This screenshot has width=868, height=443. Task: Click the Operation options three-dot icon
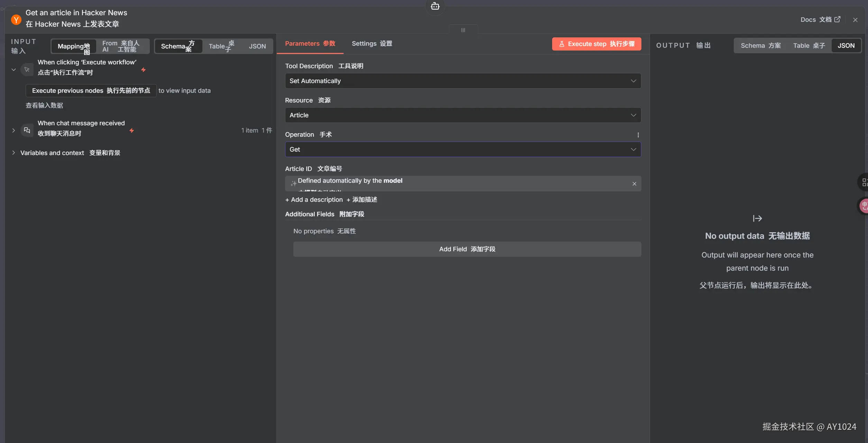click(638, 135)
